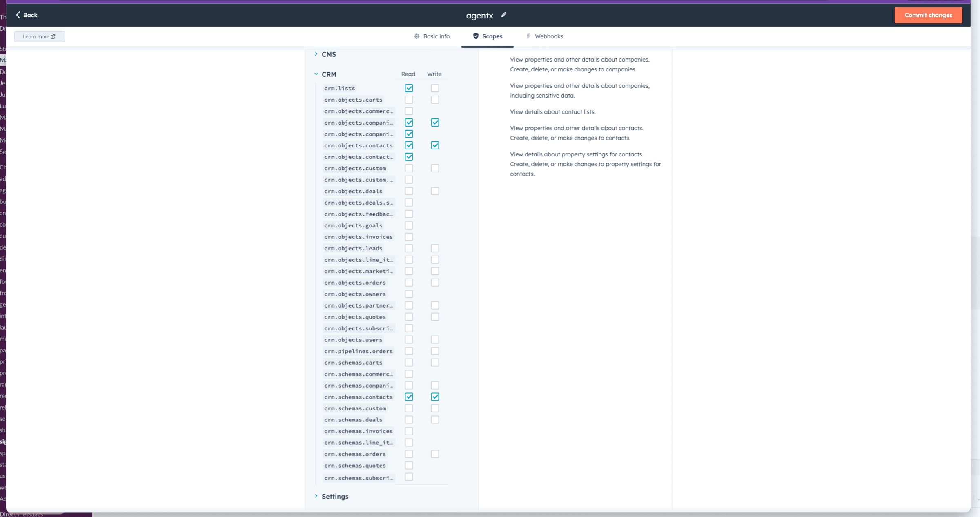Click the Back arrow icon

(18, 15)
